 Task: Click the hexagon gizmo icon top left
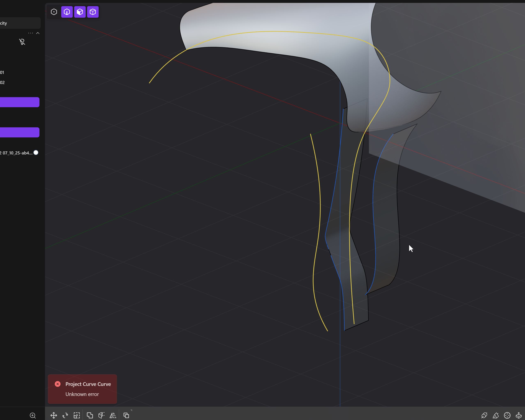[54, 12]
